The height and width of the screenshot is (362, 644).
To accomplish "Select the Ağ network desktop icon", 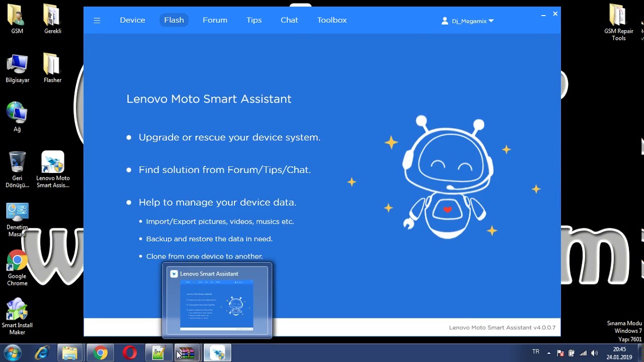I will point(17,117).
